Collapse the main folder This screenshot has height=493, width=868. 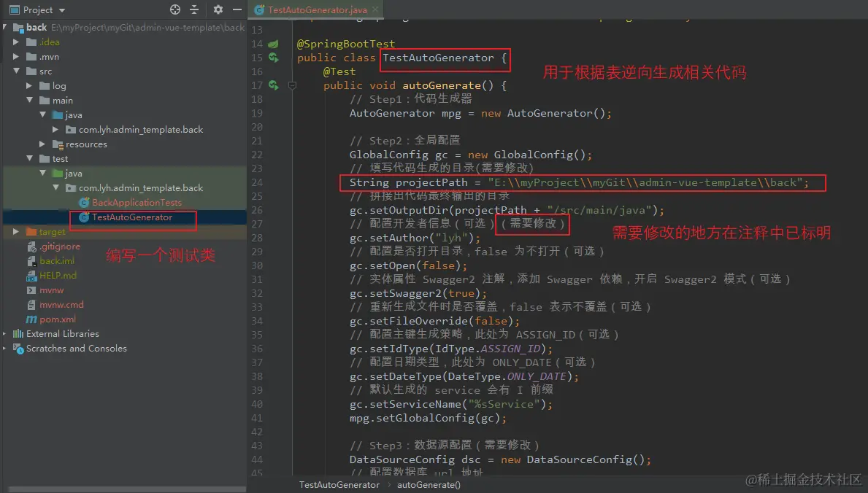point(29,100)
